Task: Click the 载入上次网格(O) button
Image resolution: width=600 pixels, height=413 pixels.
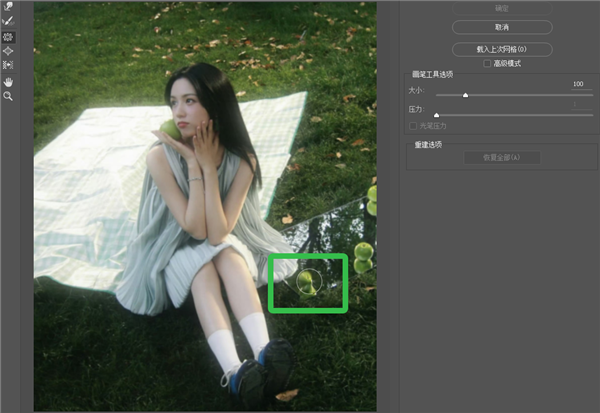Action: [x=502, y=48]
